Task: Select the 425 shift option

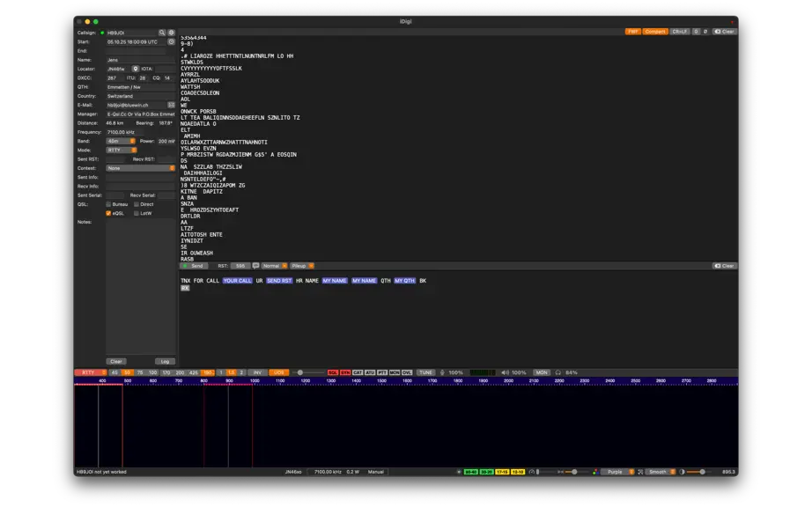Action: [x=193, y=372]
